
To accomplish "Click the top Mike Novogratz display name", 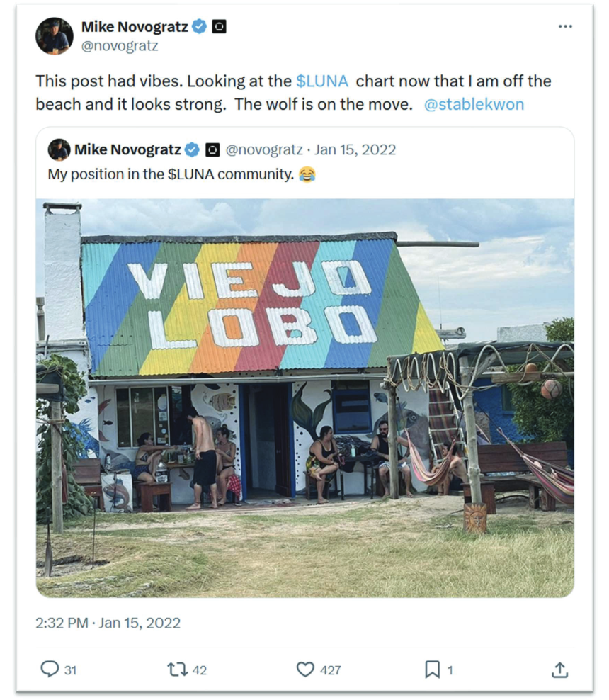I will pos(135,27).
